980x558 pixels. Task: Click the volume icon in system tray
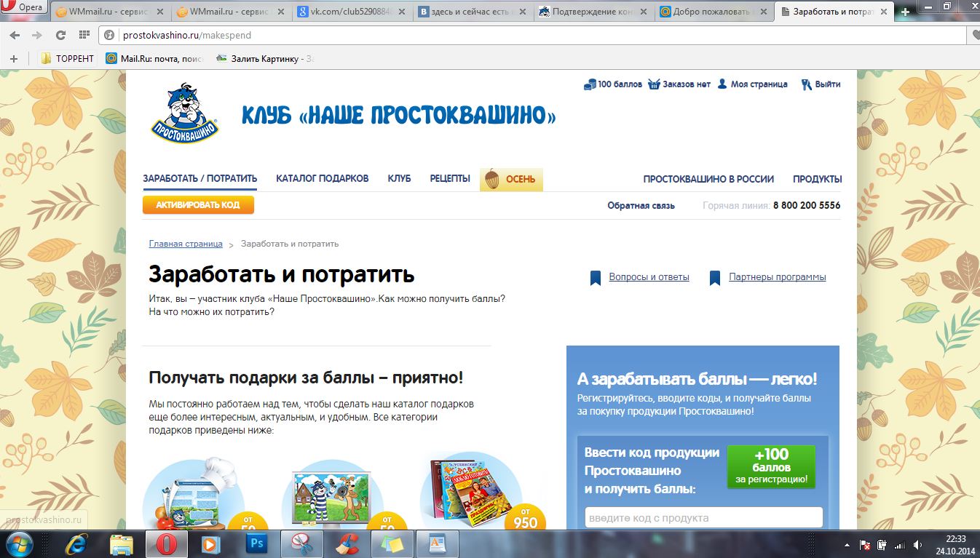917,544
